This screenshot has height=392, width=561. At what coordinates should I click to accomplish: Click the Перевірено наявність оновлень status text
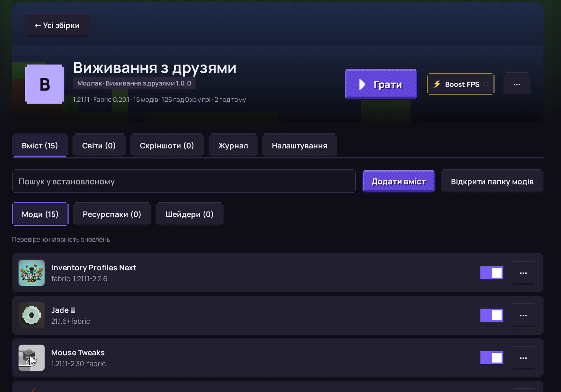[61, 239]
